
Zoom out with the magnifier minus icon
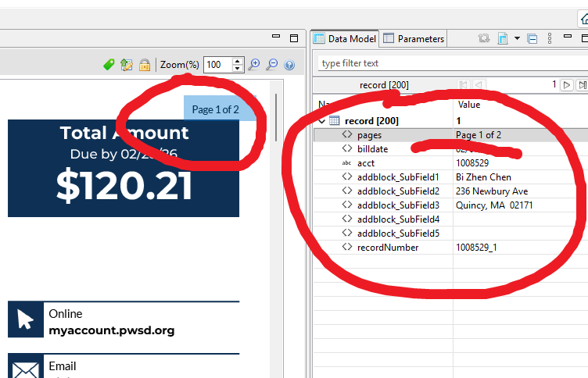click(x=272, y=65)
